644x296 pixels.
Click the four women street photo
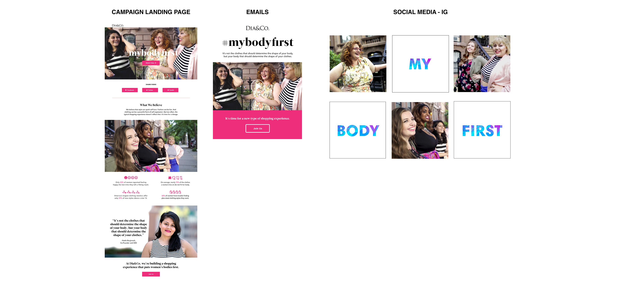[151, 146]
